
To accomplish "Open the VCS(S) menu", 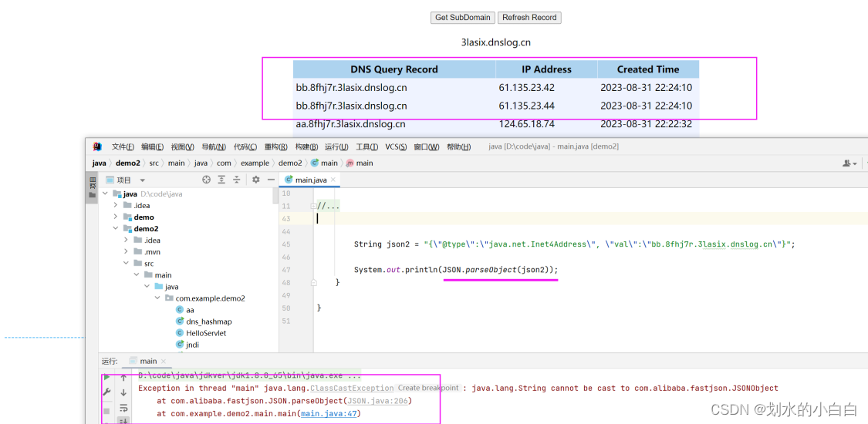I will pos(397,146).
